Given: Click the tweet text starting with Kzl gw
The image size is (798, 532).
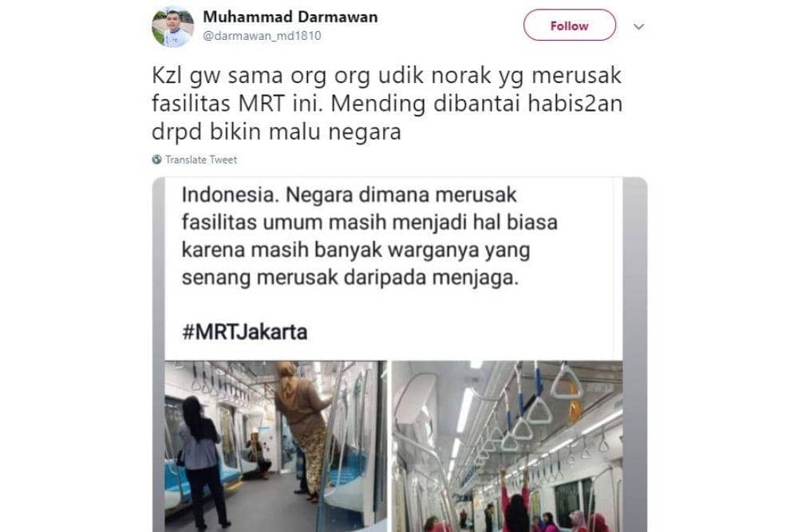Looking at the screenshot, I should (387, 103).
